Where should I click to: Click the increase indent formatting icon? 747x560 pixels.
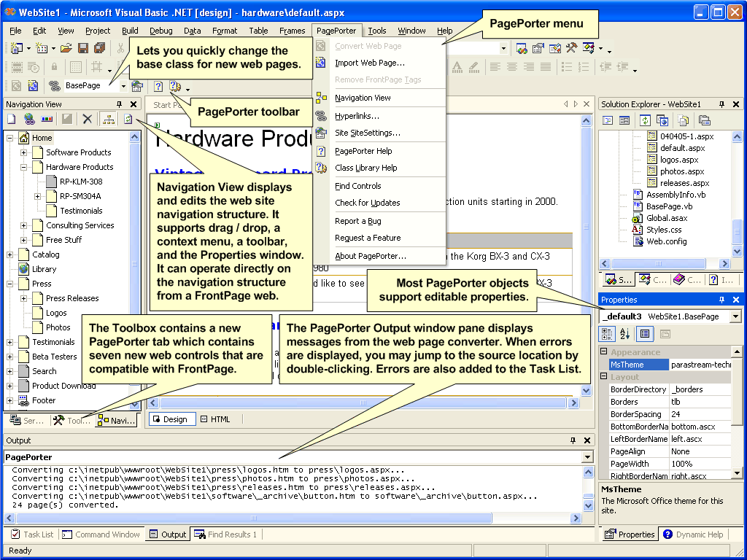coord(623,66)
